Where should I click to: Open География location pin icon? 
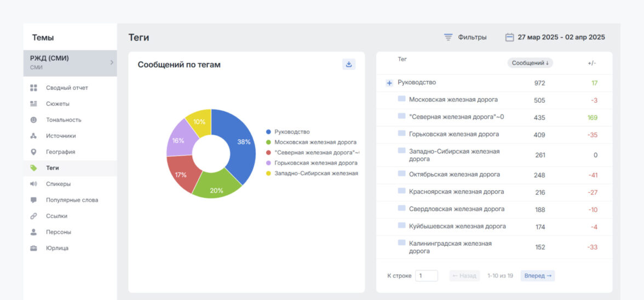point(34,152)
